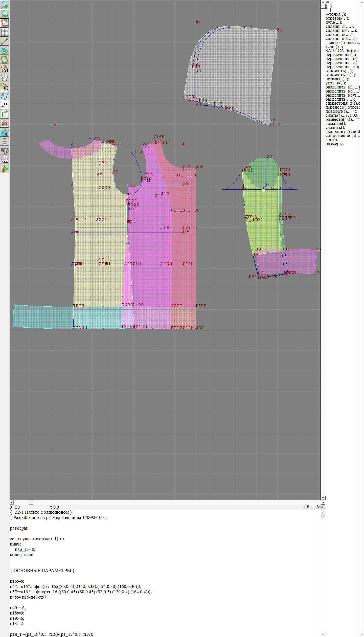The height and width of the screenshot is (637, 364).
Task: Click canvas vertical scrollbar down arrow
Action: 323,498
